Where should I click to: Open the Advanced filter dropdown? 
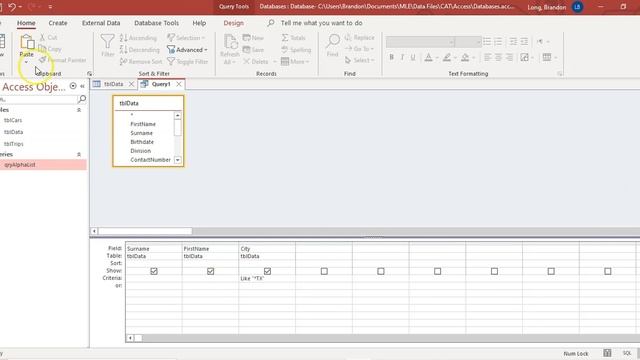click(187, 50)
